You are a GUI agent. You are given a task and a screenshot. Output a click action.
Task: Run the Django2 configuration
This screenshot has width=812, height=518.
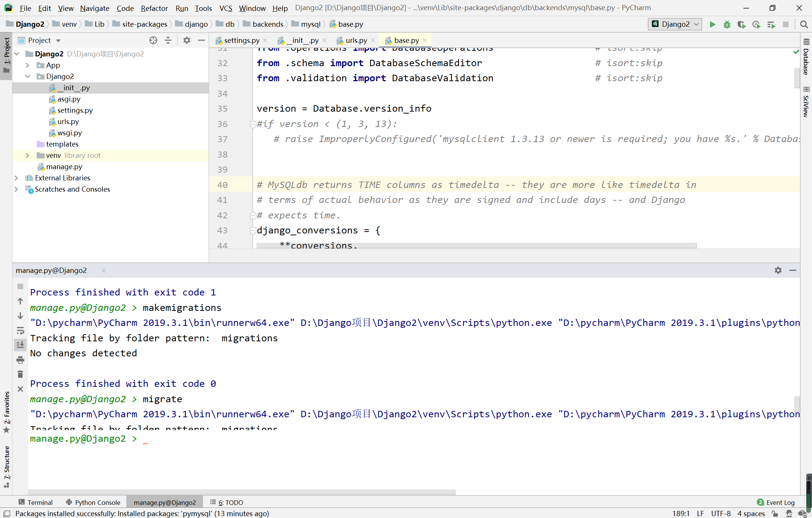[x=712, y=24]
